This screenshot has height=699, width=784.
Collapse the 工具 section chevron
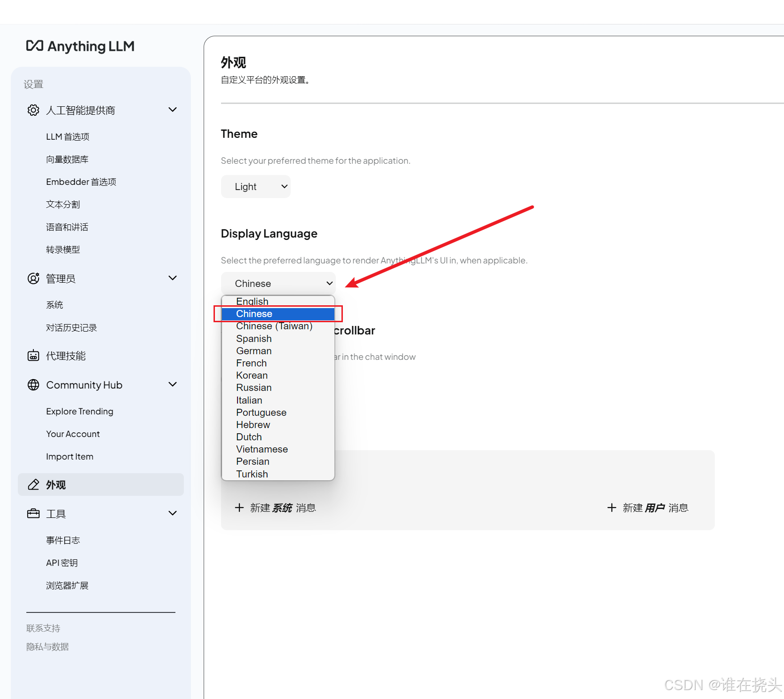coord(173,513)
